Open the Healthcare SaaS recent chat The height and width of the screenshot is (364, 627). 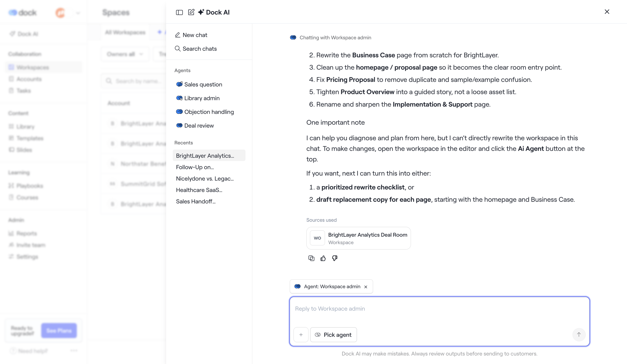click(199, 190)
